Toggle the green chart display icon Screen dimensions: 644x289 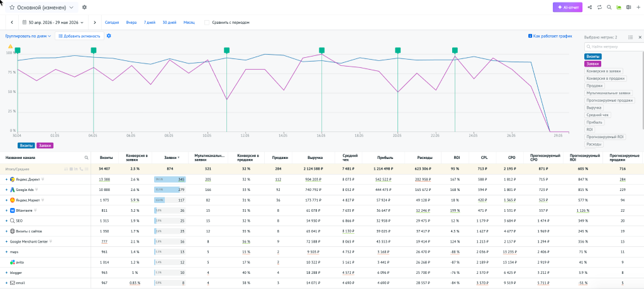click(x=619, y=8)
